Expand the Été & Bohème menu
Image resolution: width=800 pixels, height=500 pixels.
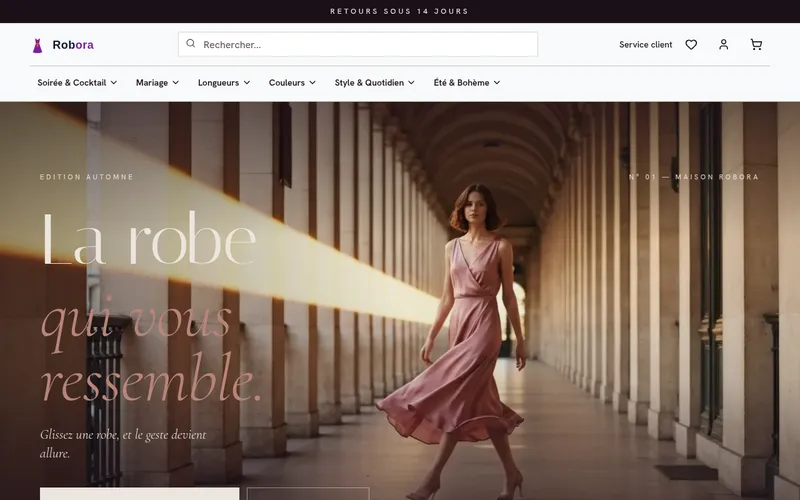(467, 83)
